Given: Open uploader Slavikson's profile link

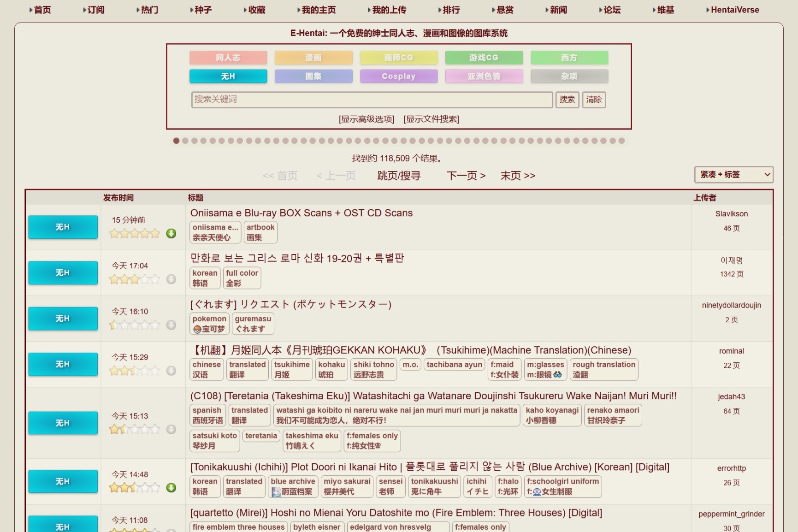Looking at the screenshot, I should tap(732, 214).
